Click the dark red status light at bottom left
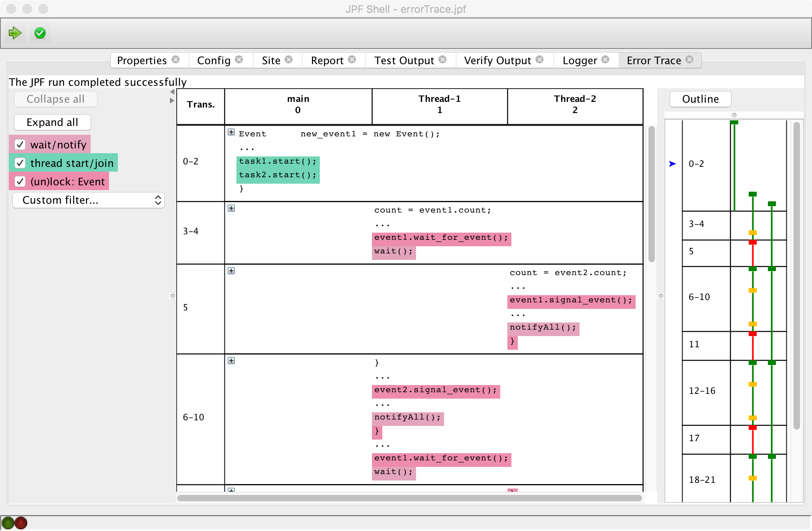 [x=21, y=523]
